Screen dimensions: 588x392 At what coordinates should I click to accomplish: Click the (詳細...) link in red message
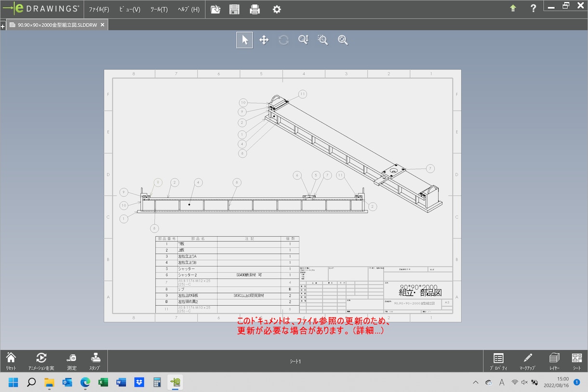367,331
